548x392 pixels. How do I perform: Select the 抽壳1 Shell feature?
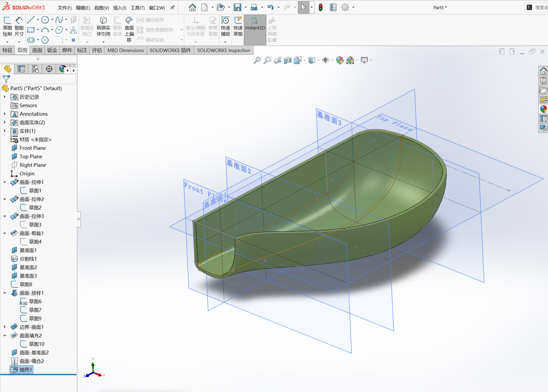(21, 370)
